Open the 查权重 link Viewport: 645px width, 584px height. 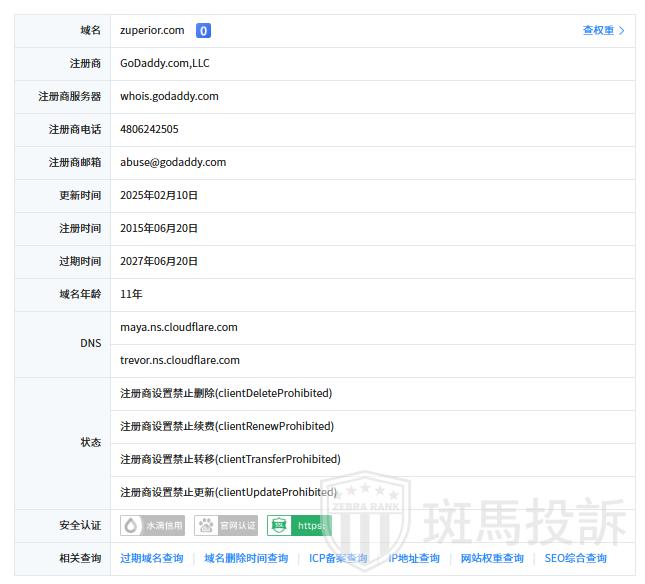point(598,31)
